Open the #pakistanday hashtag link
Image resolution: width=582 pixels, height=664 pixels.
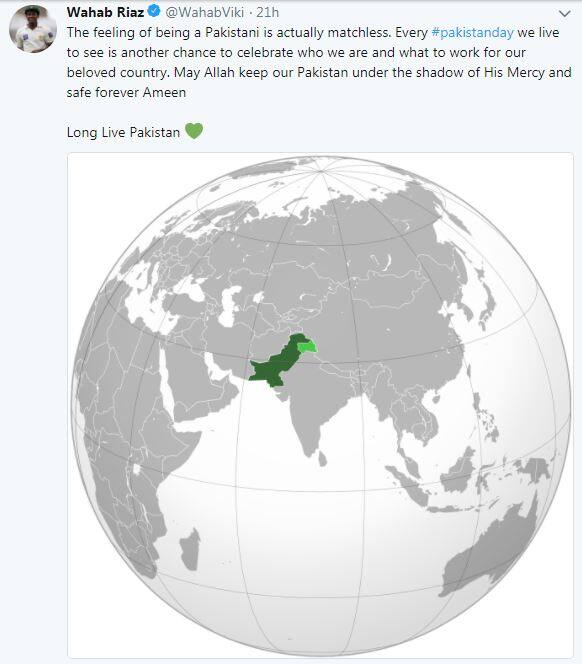click(x=472, y=33)
